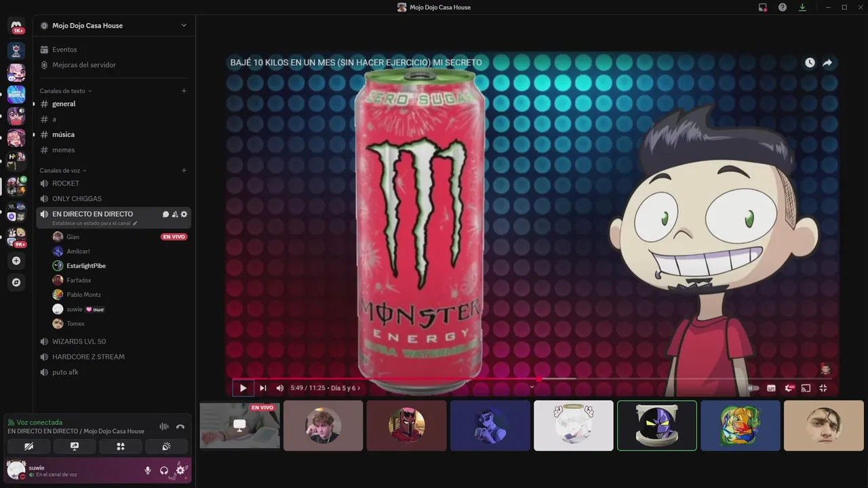This screenshot has height=488, width=868.
Task: Click the add a server plus icon
Action: click(16, 260)
